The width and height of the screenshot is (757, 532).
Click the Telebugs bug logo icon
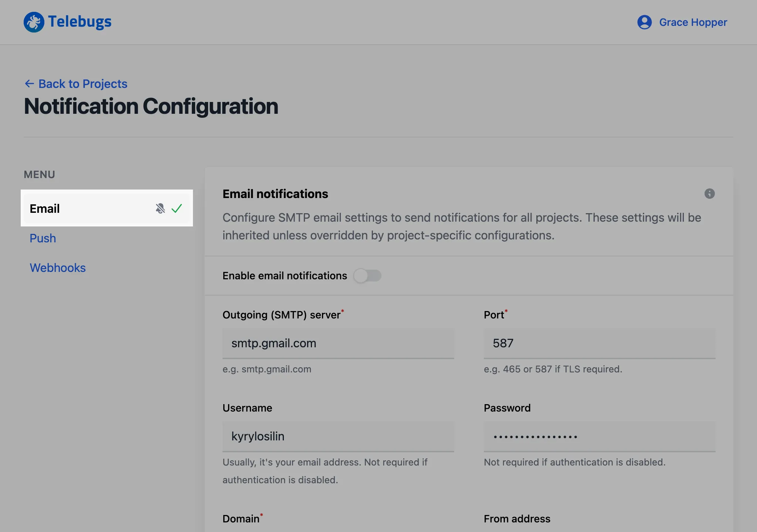34,22
